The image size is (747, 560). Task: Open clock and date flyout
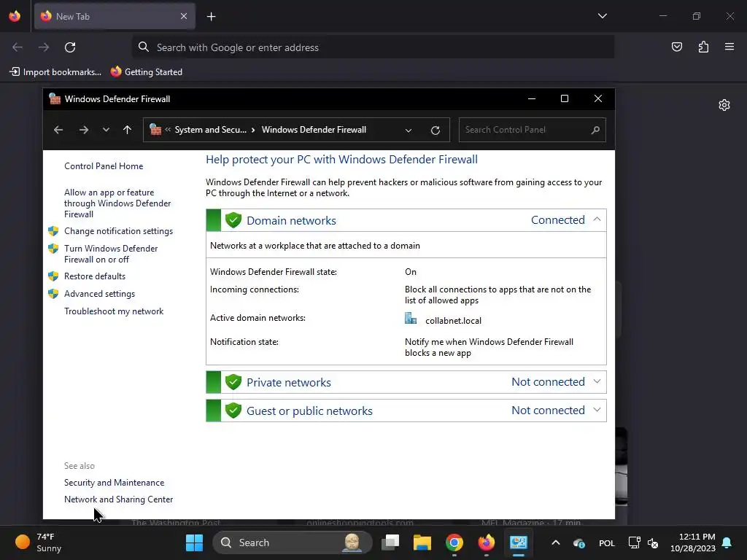coord(693,542)
